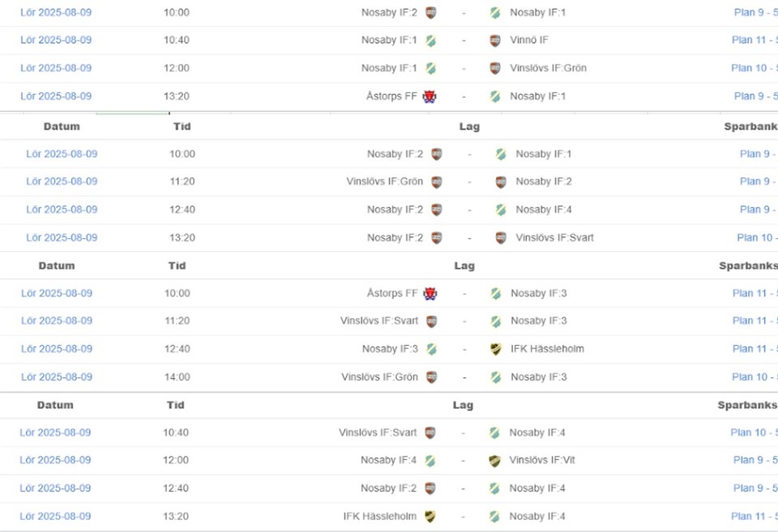778x532 pixels.
Task: Click Vinslövs IF:Svart crest in the 13:20 match
Action: click(501, 238)
